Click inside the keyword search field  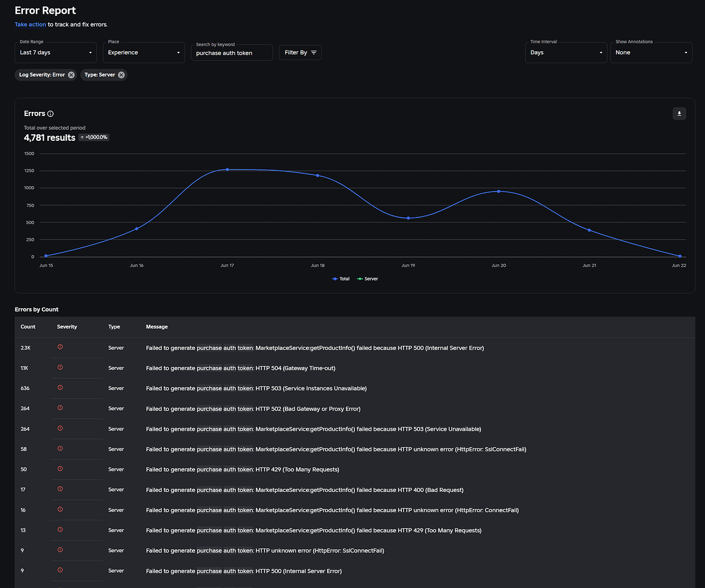point(232,52)
